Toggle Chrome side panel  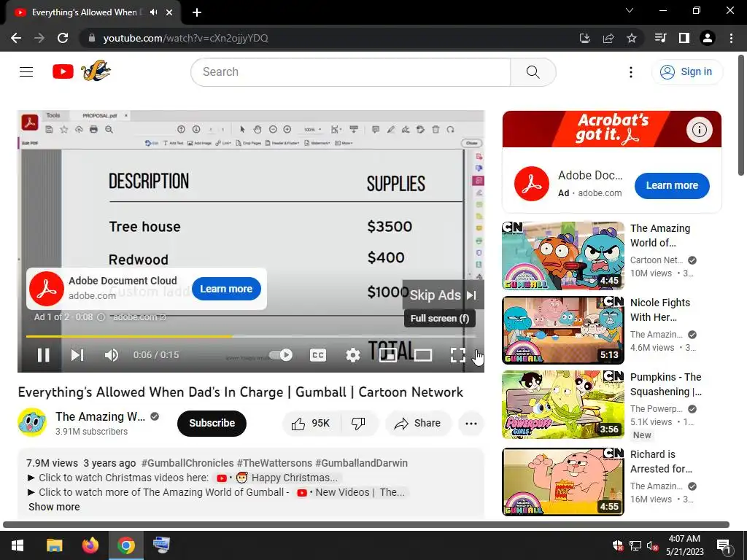point(684,38)
